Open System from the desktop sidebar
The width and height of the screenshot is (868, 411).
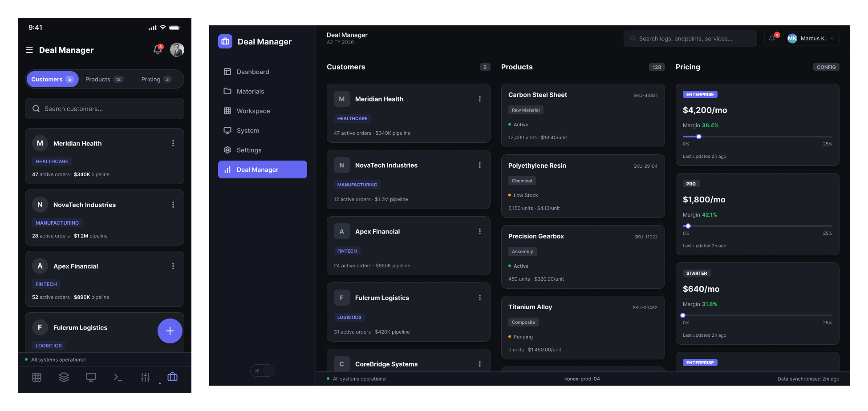263,130
